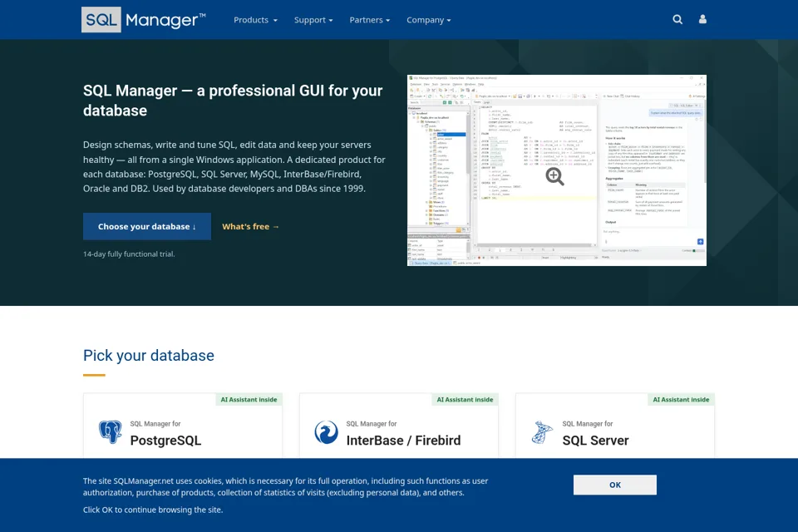Open the user account icon
This screenshot has height=532, width=798.
click(702, 19)
